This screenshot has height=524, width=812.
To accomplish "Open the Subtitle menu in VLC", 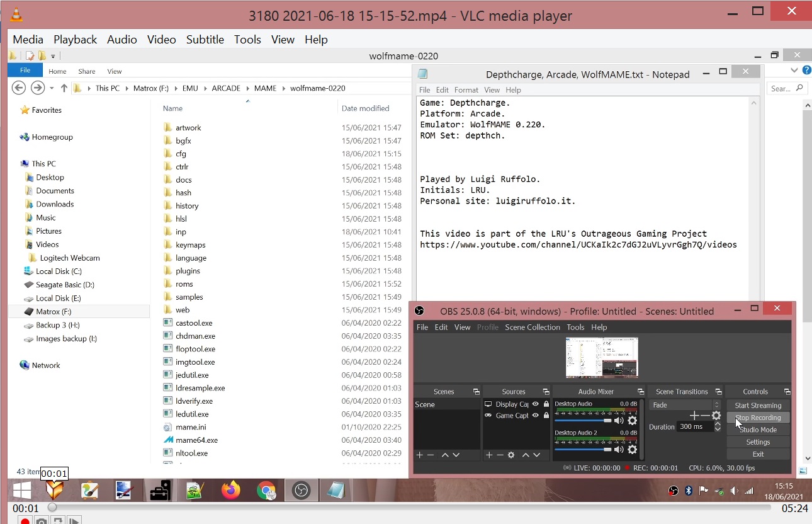I will pyautogui.click(x=205, y=39).
